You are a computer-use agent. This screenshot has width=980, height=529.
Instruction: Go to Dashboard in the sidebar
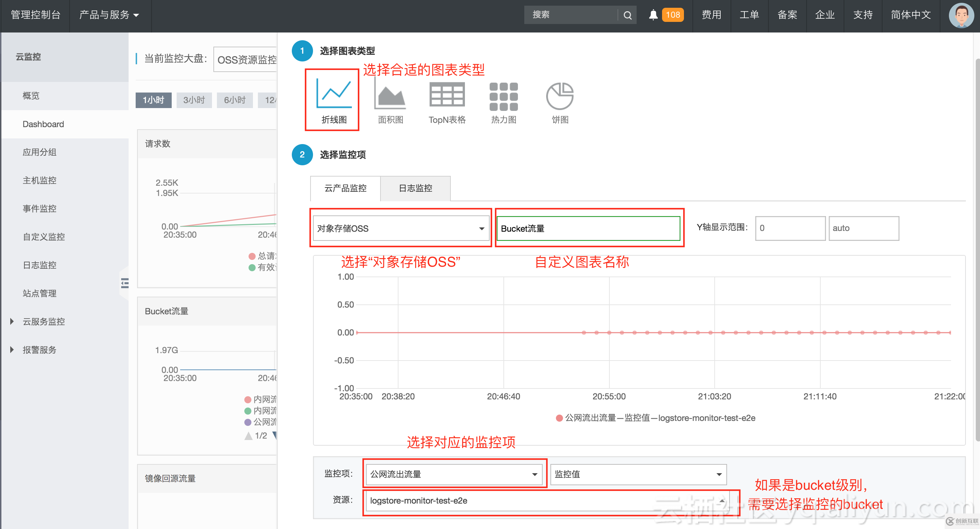pyautogui.click(x=43, y=124)
